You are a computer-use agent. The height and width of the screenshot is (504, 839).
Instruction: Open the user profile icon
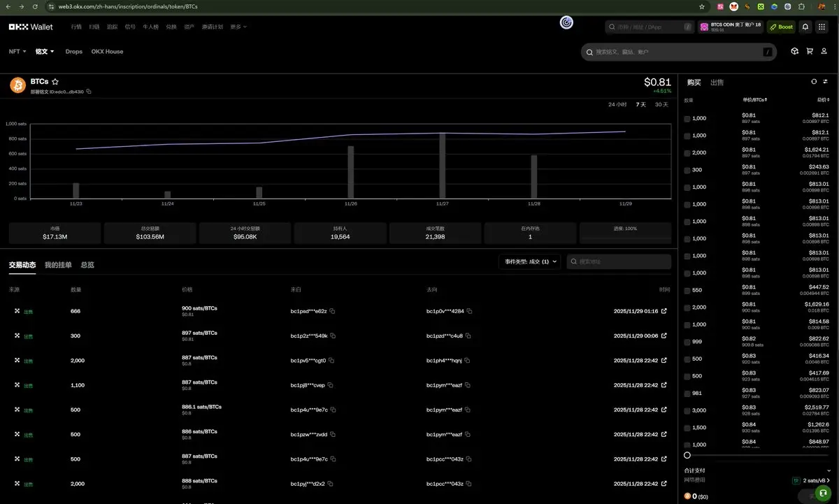tap(825, 52)
